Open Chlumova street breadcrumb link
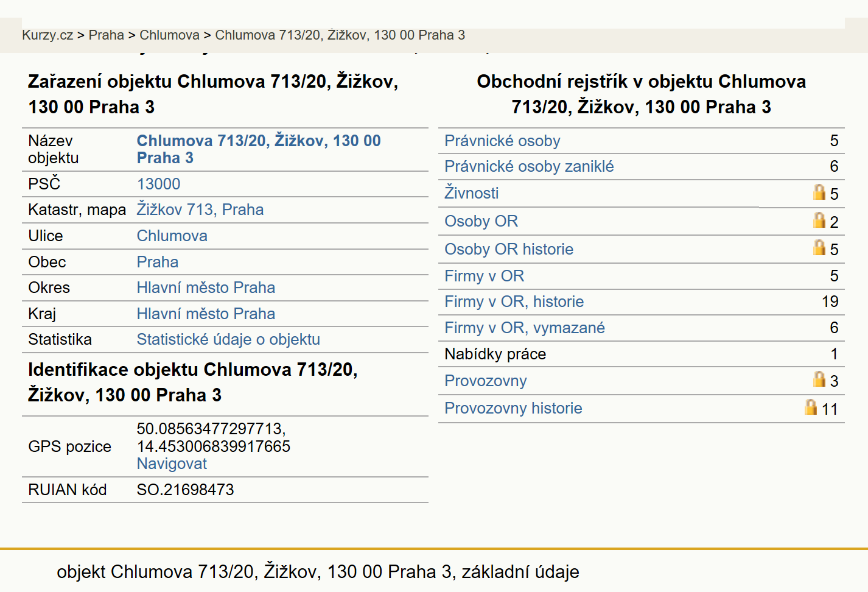Screen dimensions: 868x592 [x=169, y=35]
